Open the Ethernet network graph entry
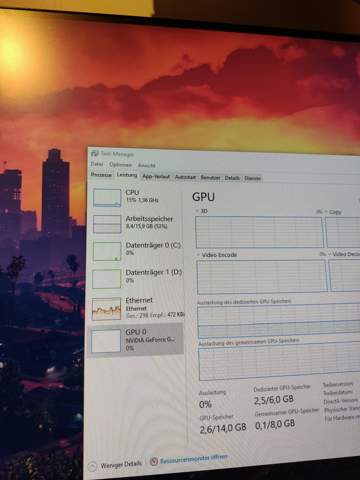Image resolution: width=360 pixels, height=480 pixels. [x=137, y=309]
